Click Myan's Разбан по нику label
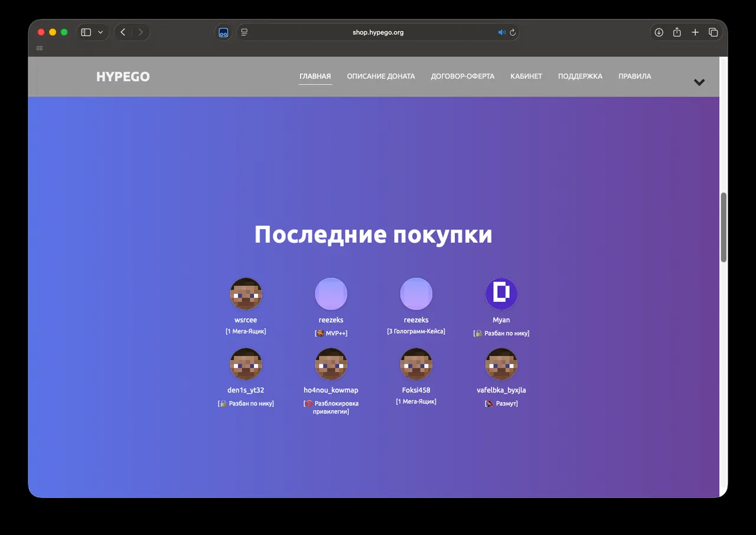This screenshot has height=535, width=756. pyautogui.click(x=501, y=333)
